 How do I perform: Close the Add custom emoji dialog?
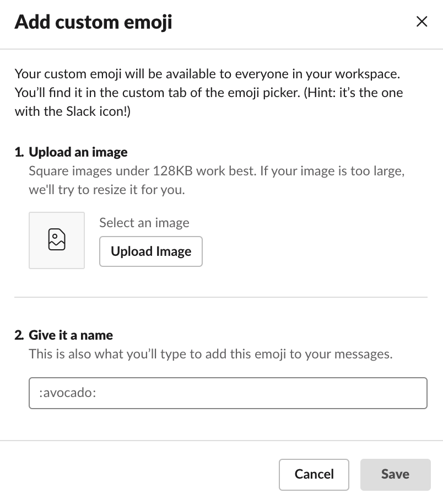pos(422,22)
